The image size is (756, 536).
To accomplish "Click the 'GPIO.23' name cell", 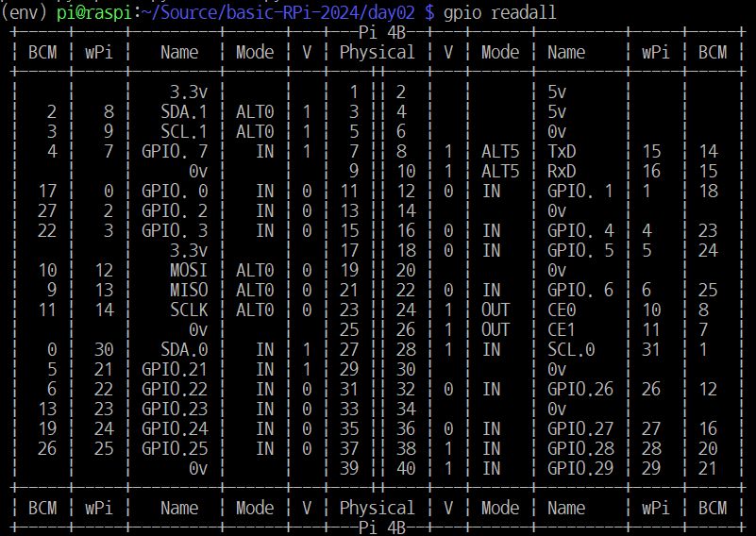I will tap(175, 409).
